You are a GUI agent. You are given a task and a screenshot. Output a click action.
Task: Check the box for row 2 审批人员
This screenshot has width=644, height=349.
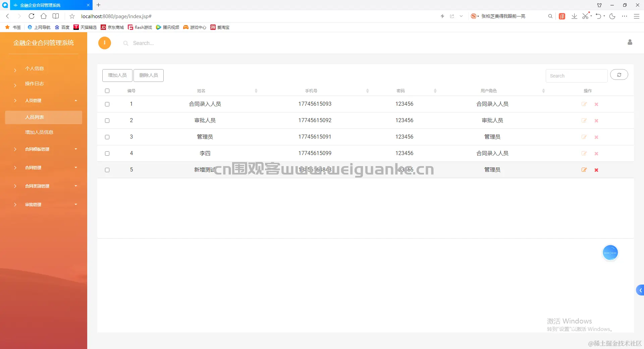[107, 121]
